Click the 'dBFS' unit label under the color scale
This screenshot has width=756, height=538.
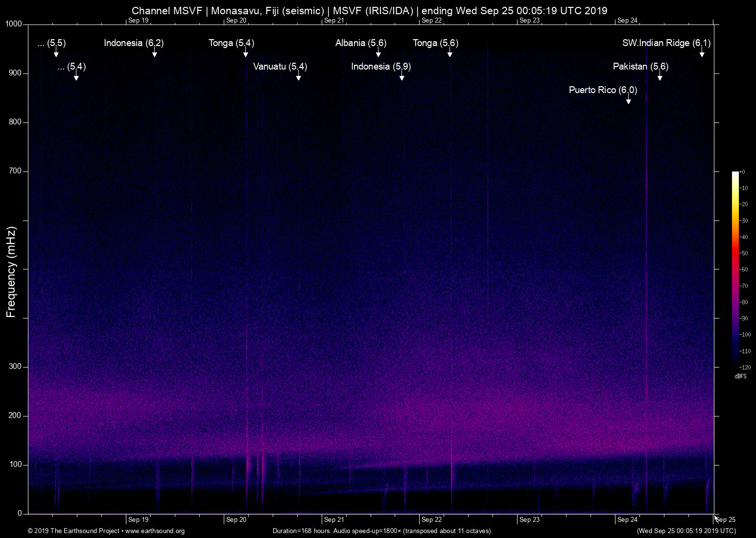pos(740,376)
